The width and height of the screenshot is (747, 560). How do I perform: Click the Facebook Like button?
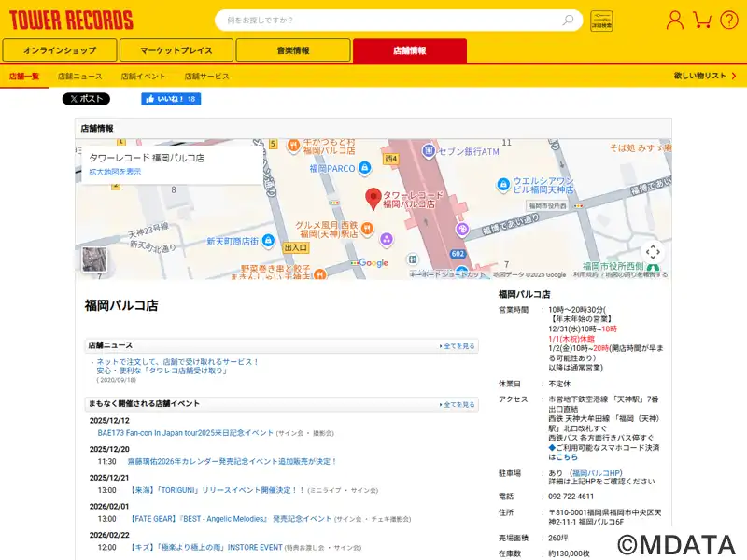click(171, 99)
